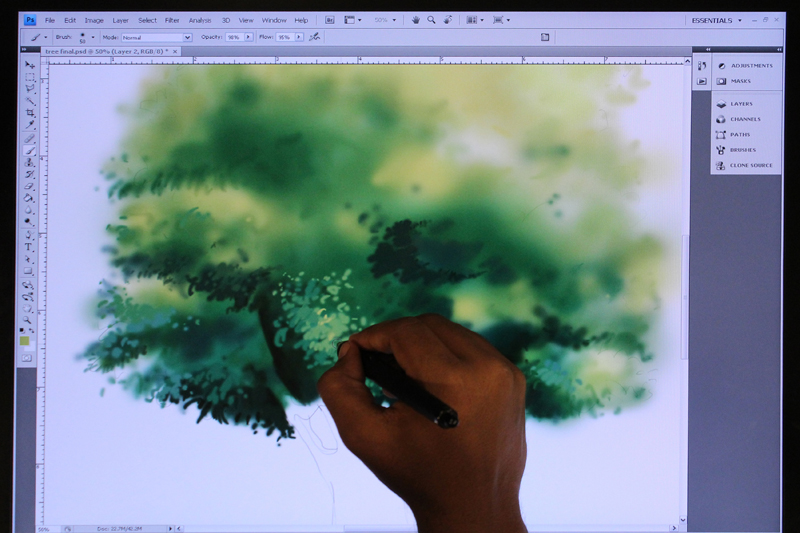Screen dimensions: 800x533
Task: Open the Filter menu
Action: point(172,20)
